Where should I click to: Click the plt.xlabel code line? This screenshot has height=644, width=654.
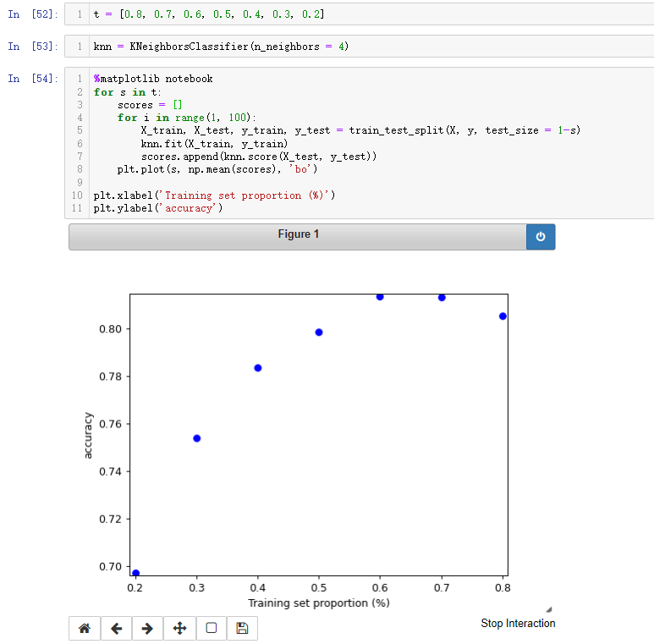[x=214, y=195]
